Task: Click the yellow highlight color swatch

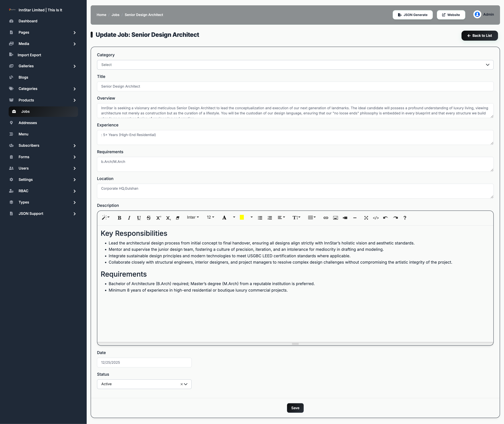Action: 242,217
